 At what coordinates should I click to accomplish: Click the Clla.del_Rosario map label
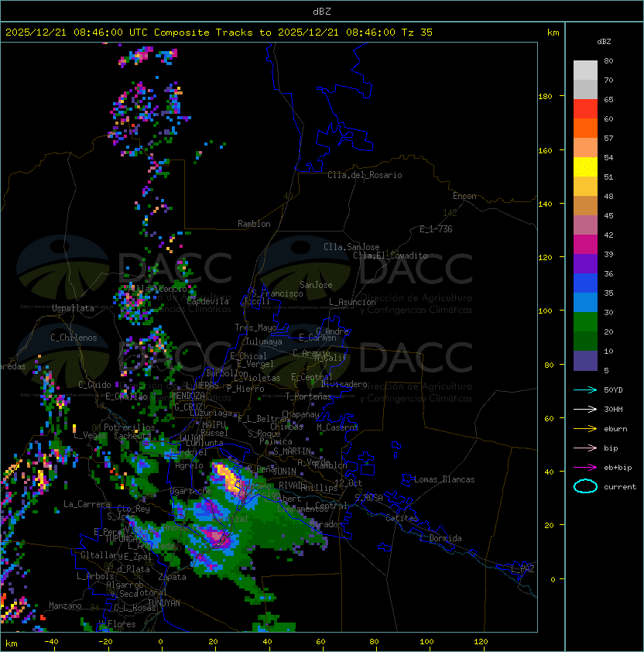click(365, 175)
